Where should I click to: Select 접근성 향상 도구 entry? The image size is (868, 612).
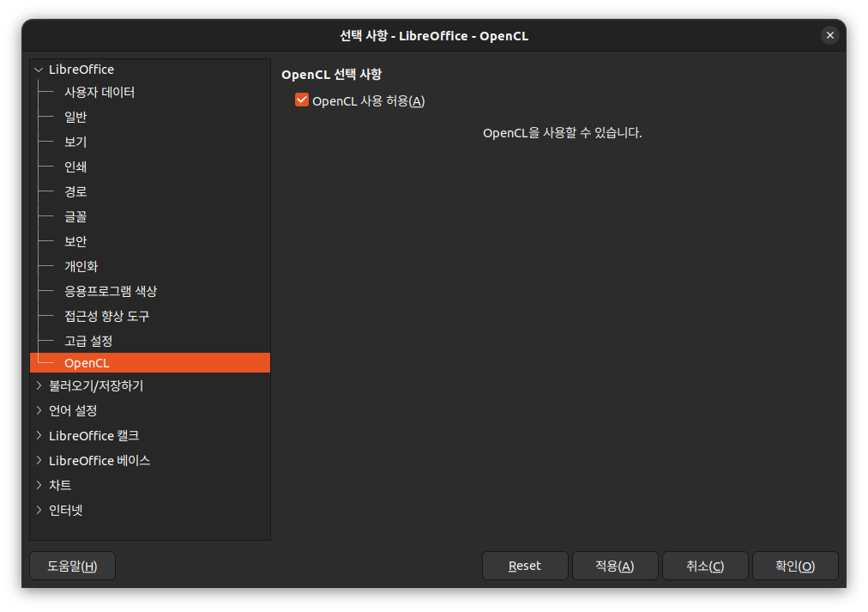click(107, 317)
